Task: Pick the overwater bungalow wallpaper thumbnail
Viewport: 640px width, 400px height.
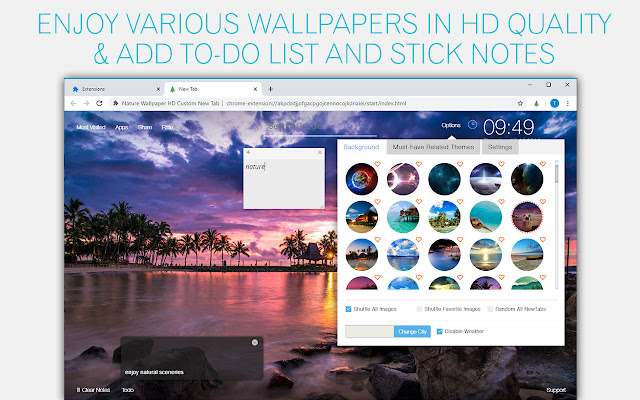Action: click(403, 217)
